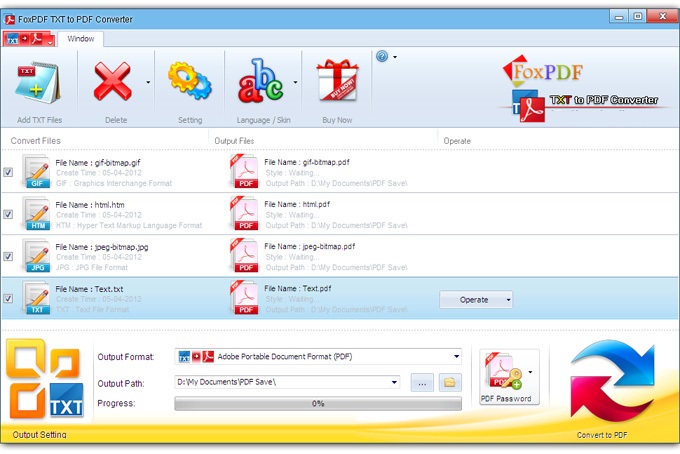This screenshot has height=454, width=680.
Task: Click the blue help question mark icon
Action: pyautogui.click(x=382, y=56)
